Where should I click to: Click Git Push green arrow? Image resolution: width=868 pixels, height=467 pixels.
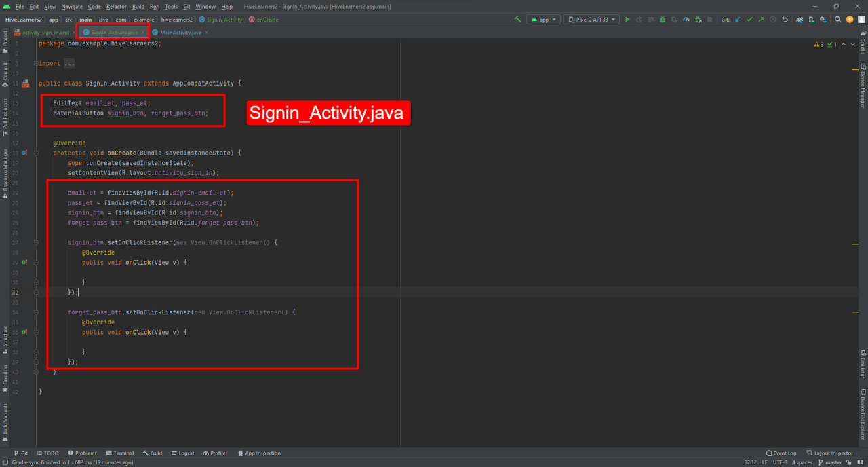tap(761, 20)
